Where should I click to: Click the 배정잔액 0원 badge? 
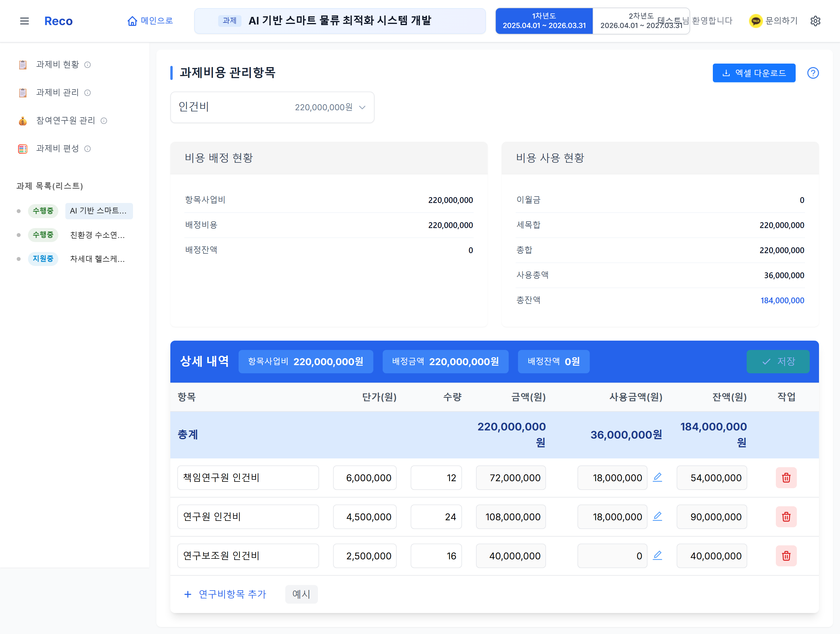pyautogui.click(x=554, y=361)
